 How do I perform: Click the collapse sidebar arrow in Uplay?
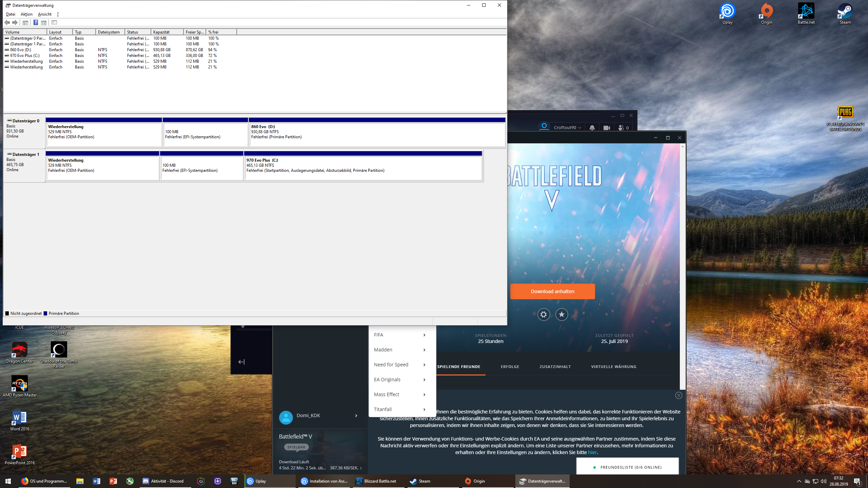[x=241, y=362]
